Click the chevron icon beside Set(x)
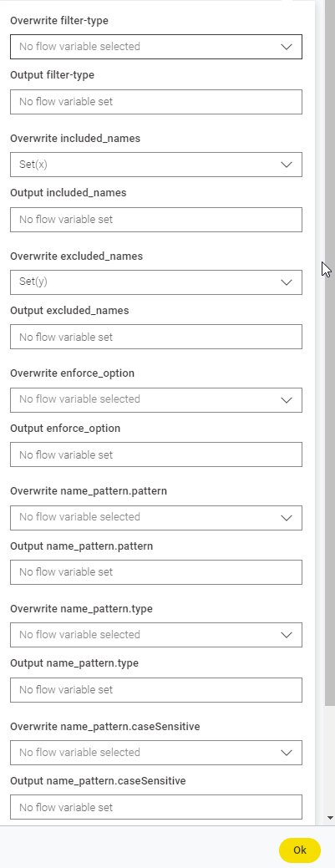Viewport: 335px width, 868px height. click(287, 165)
